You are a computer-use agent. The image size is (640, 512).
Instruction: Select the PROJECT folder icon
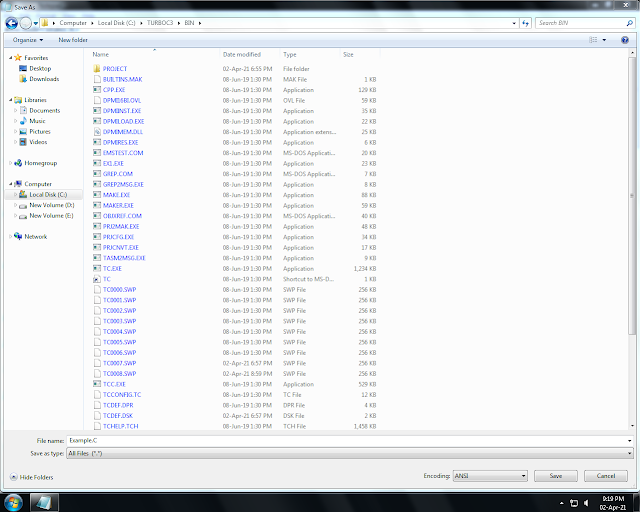click(97, 69)
